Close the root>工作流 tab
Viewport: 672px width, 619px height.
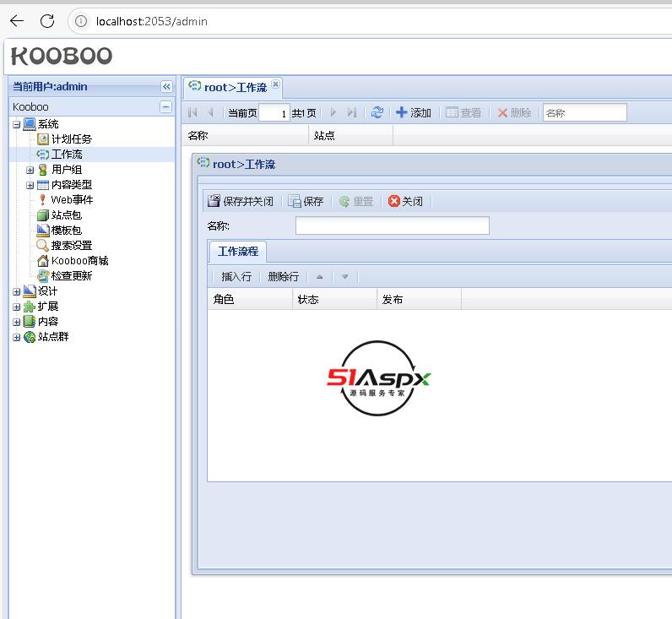click(x=275, y=84)
